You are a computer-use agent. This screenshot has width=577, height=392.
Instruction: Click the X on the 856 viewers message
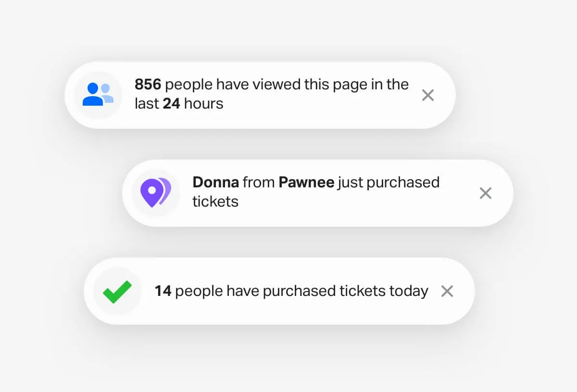tap(427, 95)
